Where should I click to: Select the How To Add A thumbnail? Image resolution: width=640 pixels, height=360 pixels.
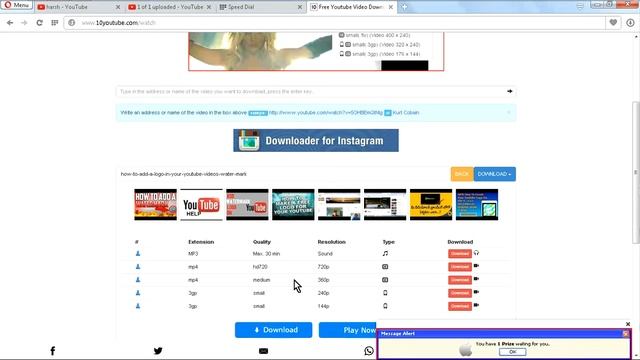(x=156, y=204)
